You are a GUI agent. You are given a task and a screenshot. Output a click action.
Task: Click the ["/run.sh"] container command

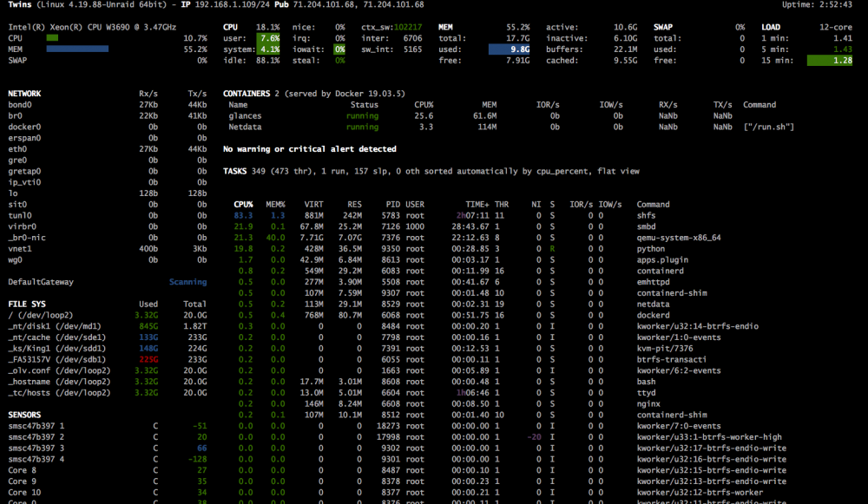(x=768, y=127)
